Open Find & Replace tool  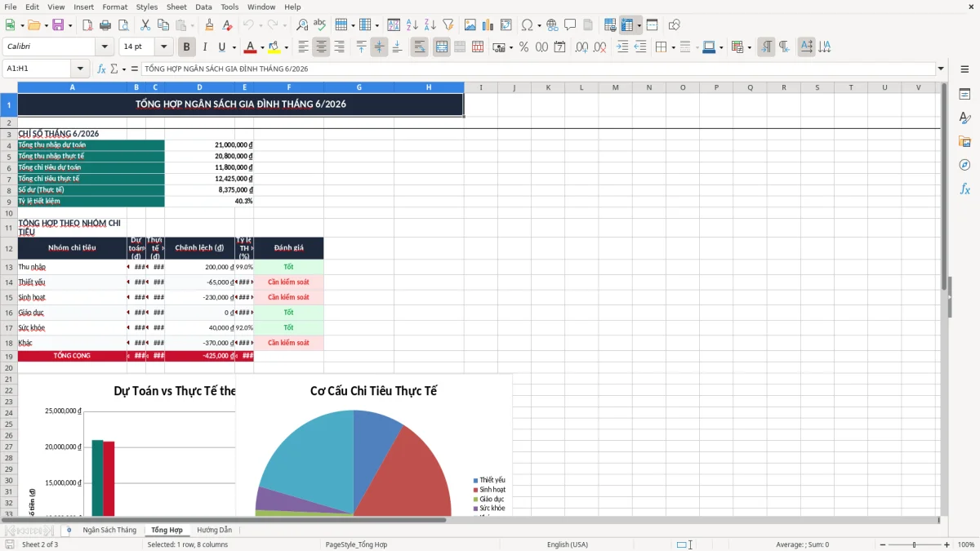click(302, 25)
